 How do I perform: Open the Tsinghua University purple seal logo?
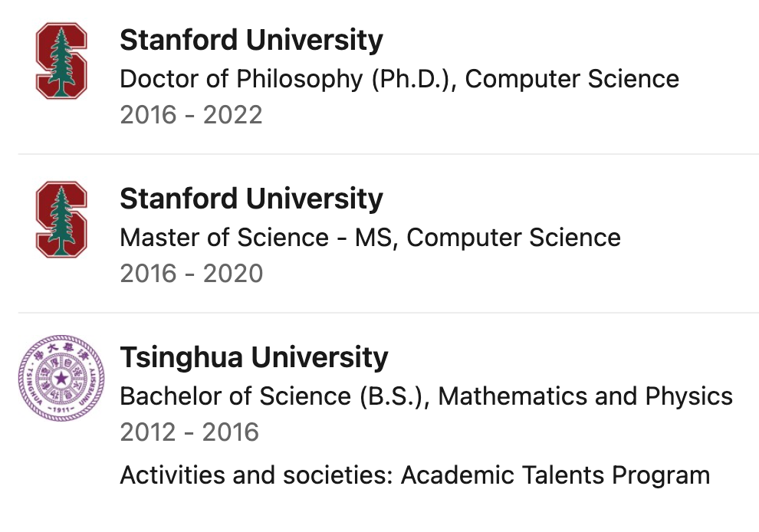[61, 377]
